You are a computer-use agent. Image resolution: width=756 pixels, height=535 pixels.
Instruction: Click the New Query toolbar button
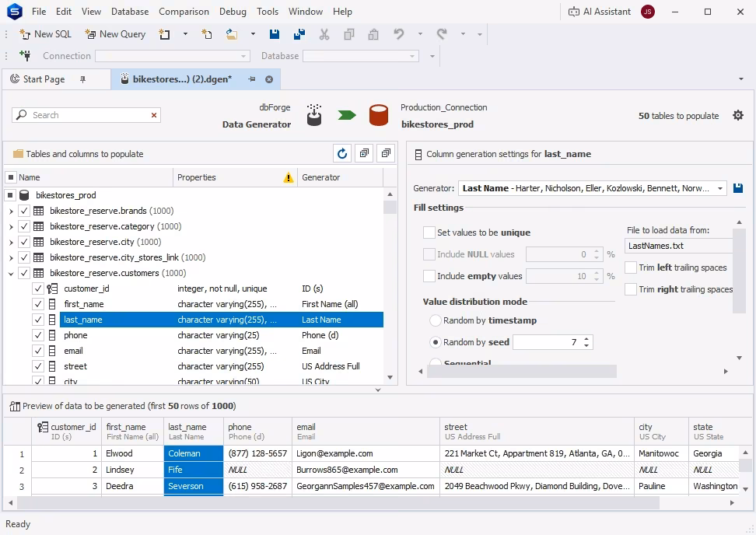[x=115, y=34]
